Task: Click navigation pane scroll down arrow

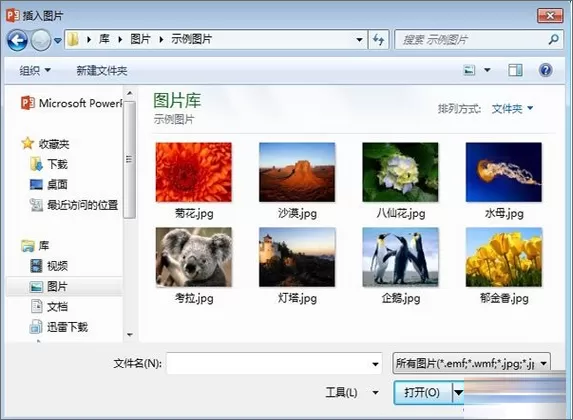Action: [129, 334]
